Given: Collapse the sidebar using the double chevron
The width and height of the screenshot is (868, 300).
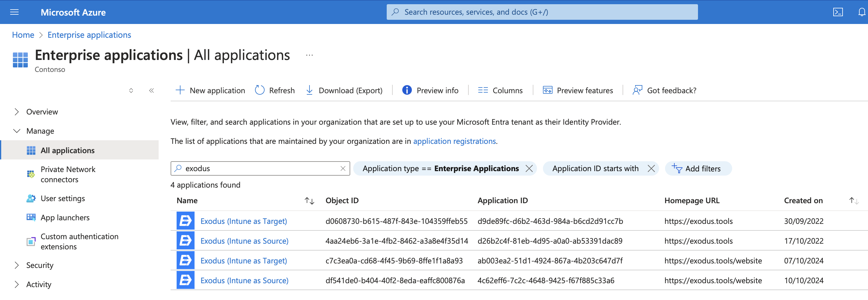Looking at the screenshot, I should click(x=151, y=91).
